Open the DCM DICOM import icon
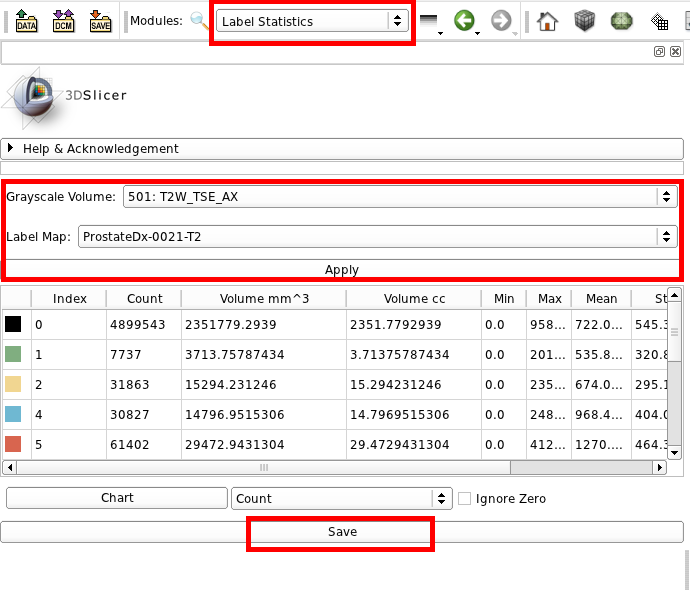This screenshot has width=690, height=604. point(63,21)
